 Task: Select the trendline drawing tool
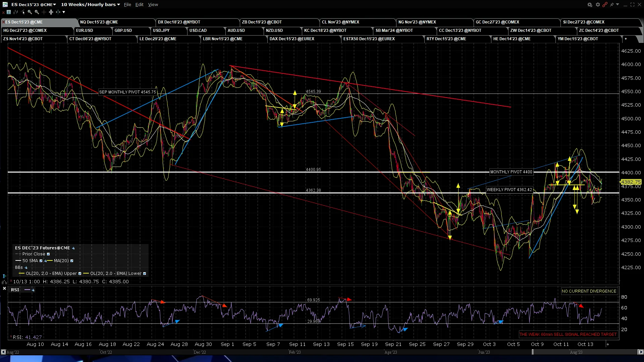tap(23, 12)
